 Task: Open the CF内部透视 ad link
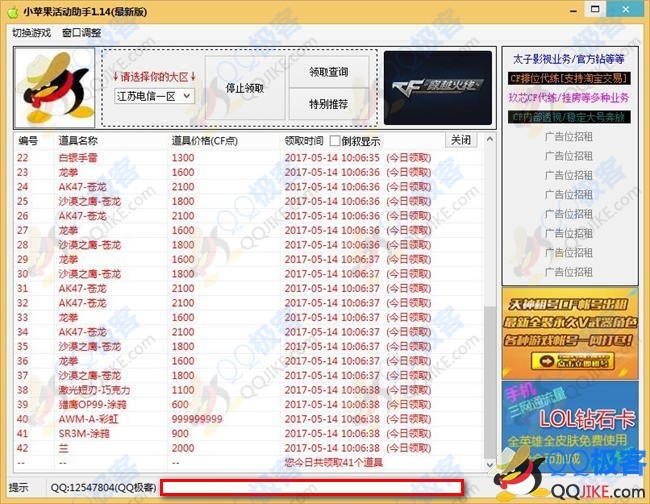click(569, 117)
